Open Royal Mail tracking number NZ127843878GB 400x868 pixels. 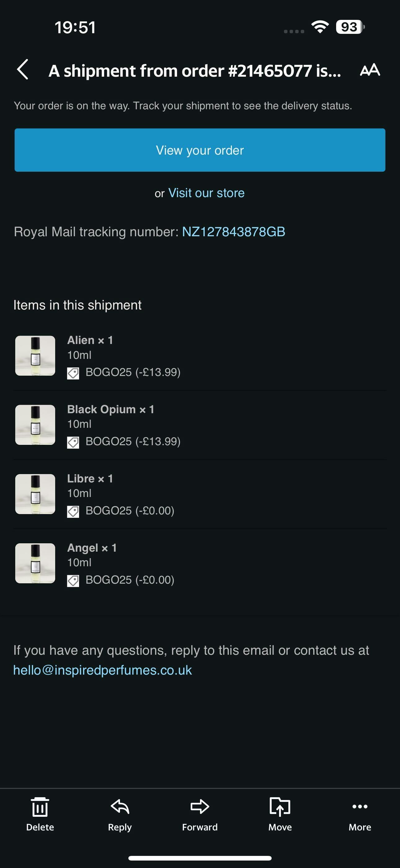click(233, 232)
